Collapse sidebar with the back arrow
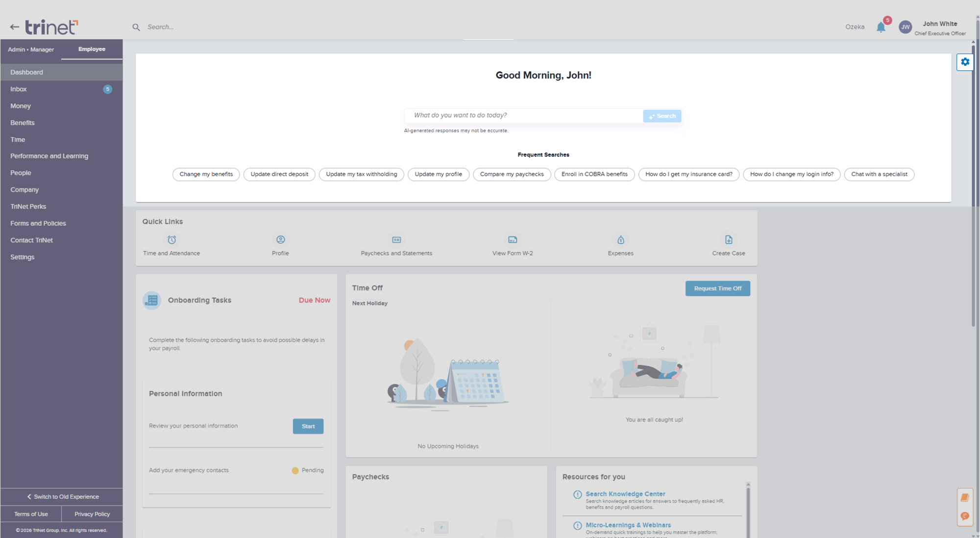Image resolution: width=980 pixels, height=538 pixels. 14,27
